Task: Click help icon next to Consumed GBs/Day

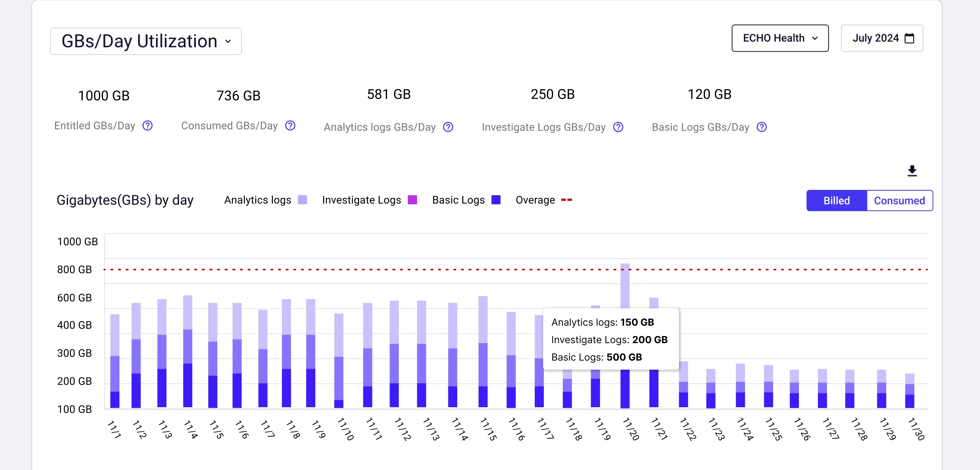Action: tap(290, 126)
